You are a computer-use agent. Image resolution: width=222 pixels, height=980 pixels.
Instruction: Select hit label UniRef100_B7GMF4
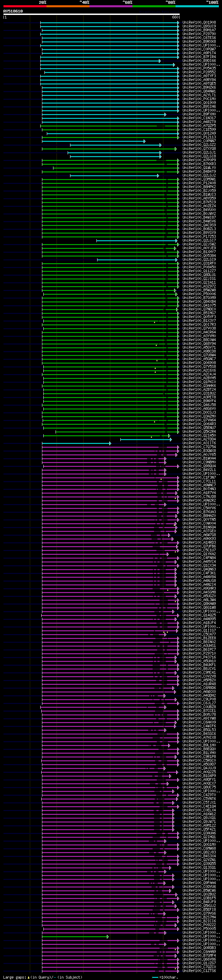click(x=199, y=956)
